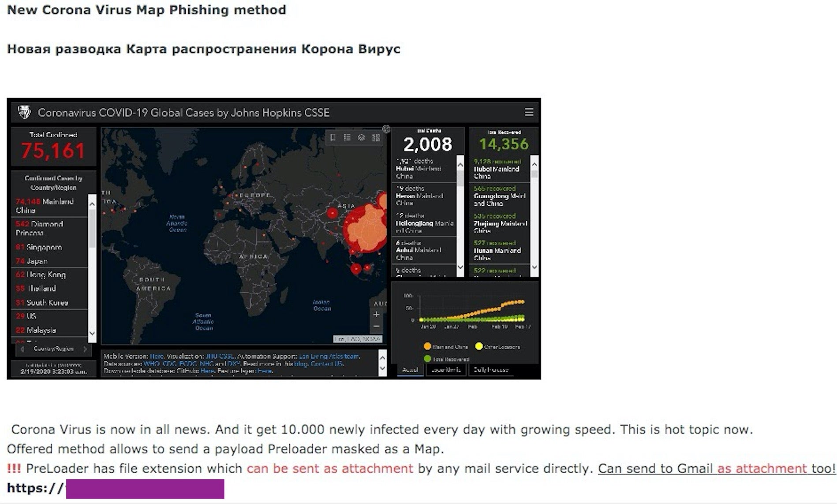Screen dimensions: 837x504
Task: Show the map legend list icon
Action: 347,137
